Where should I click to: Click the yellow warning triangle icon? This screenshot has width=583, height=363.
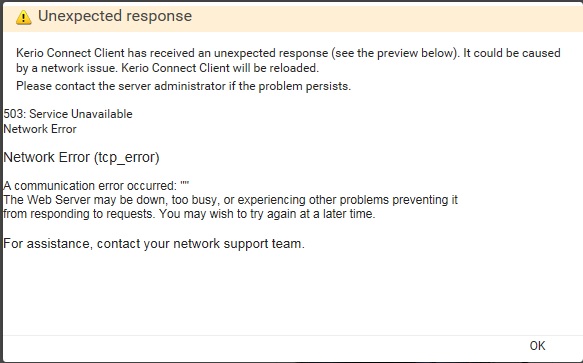click(x=23, y=17)
